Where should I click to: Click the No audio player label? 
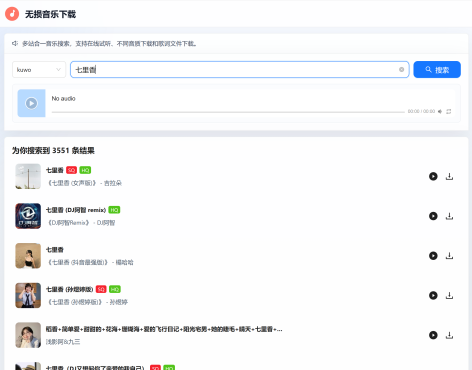pos(63,99)
